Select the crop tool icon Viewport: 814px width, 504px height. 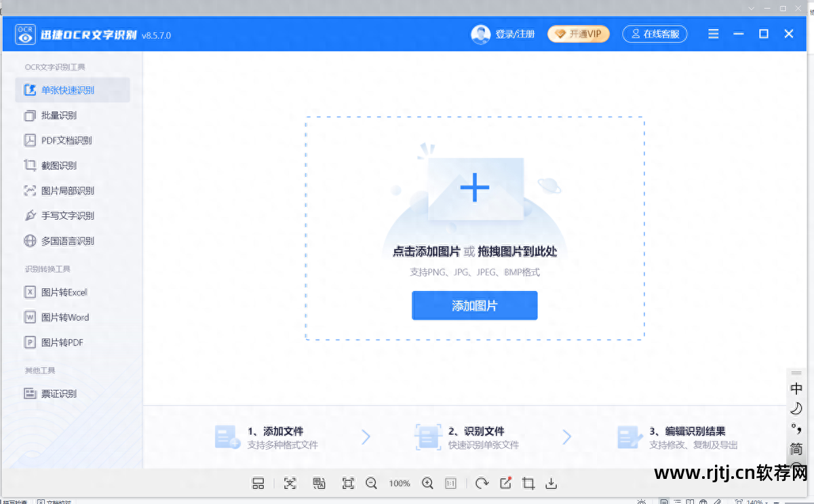[528, 483]
